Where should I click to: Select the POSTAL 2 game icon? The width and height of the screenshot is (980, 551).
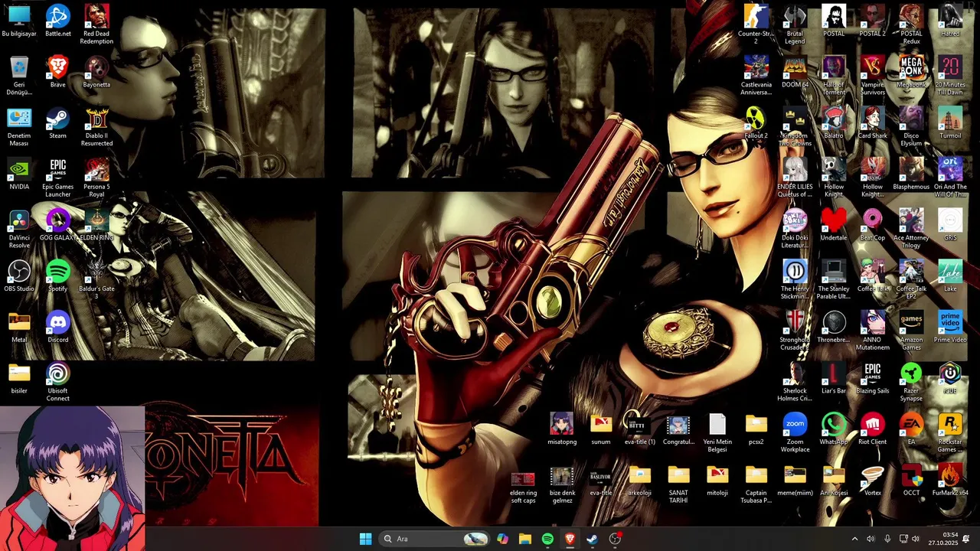[872, 21]
